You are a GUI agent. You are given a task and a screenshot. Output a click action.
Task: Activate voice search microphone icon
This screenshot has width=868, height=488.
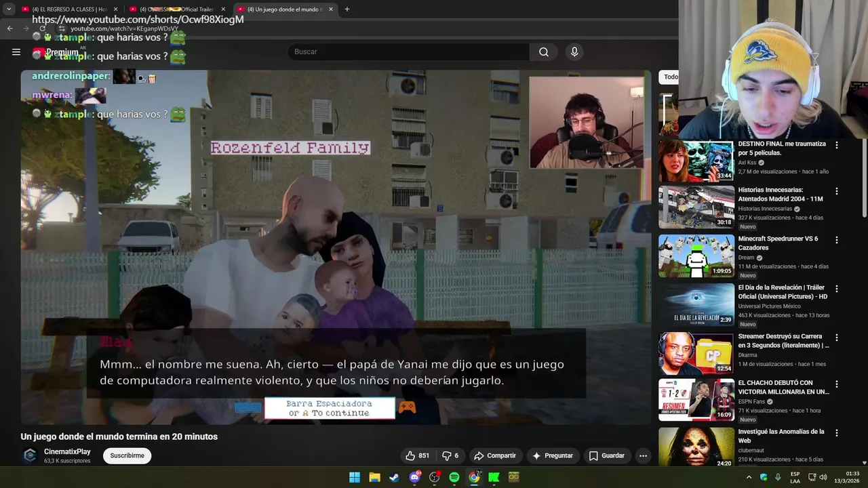pos(574,52)
